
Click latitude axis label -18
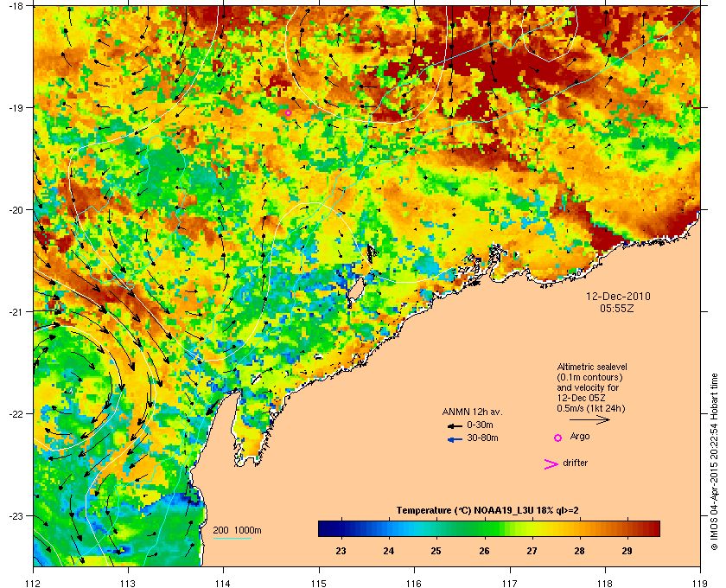click(x=16, y=5)
